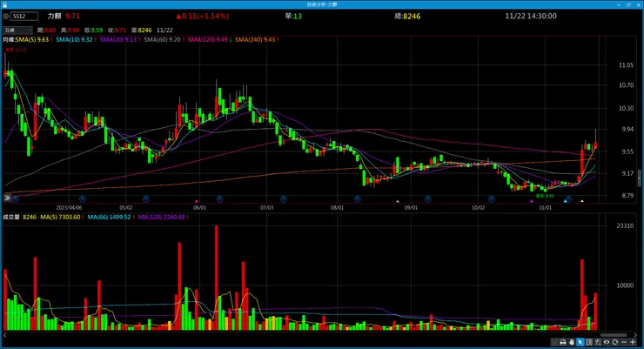This screenshot has height=349, width=644.
Task: Click the dimmed first icon in bottom toolbar
Action: 553,342
